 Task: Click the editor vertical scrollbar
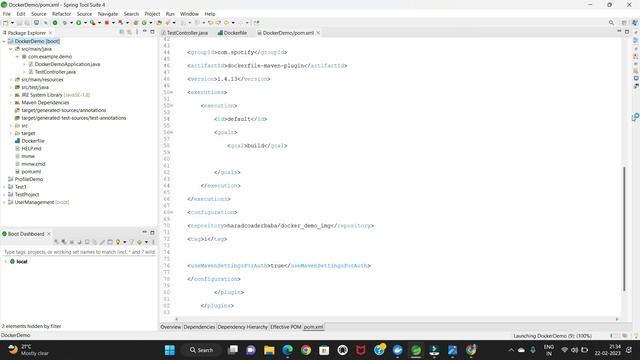(x=624, y=229)
